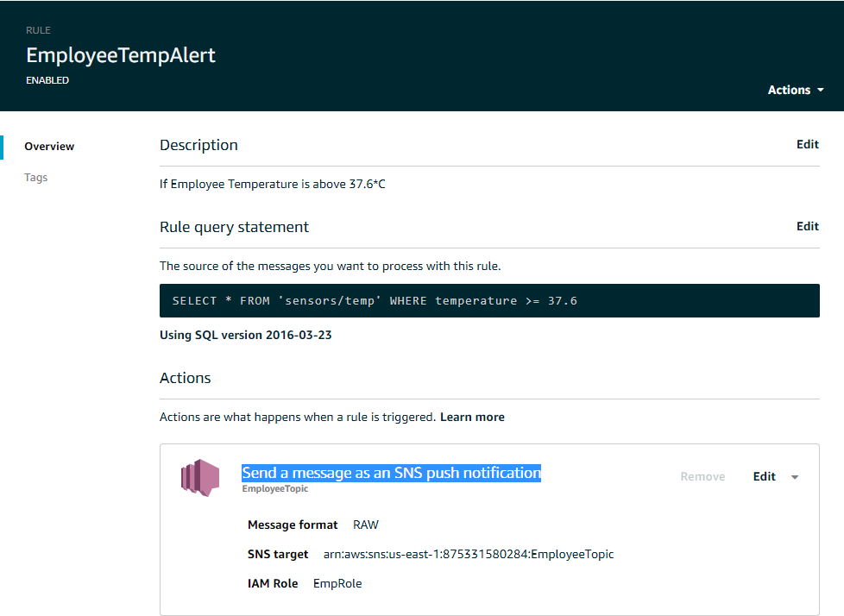This screenshot has height=616, width=844.
Task: Select the Overview tab
Action: tap(49, 146)
